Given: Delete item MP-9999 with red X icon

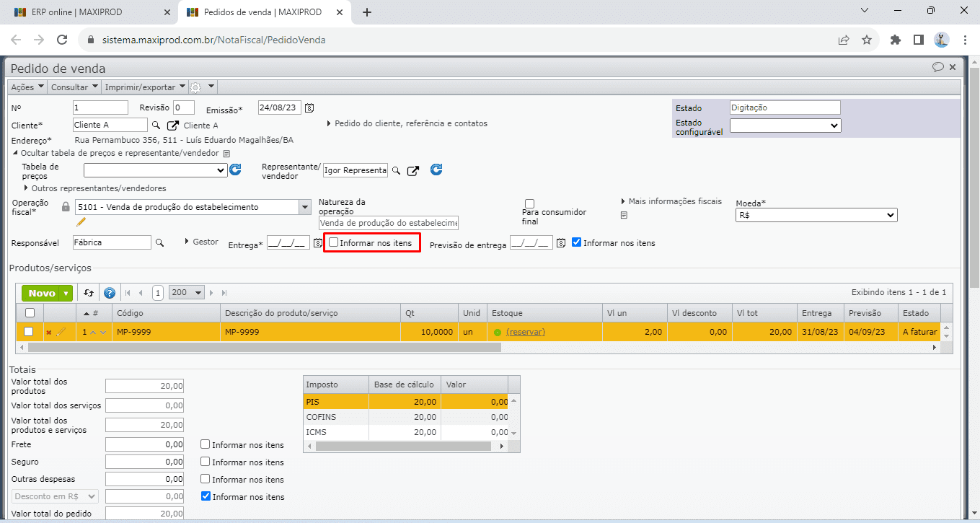Looking at the screenshot, I should [49, 333].
